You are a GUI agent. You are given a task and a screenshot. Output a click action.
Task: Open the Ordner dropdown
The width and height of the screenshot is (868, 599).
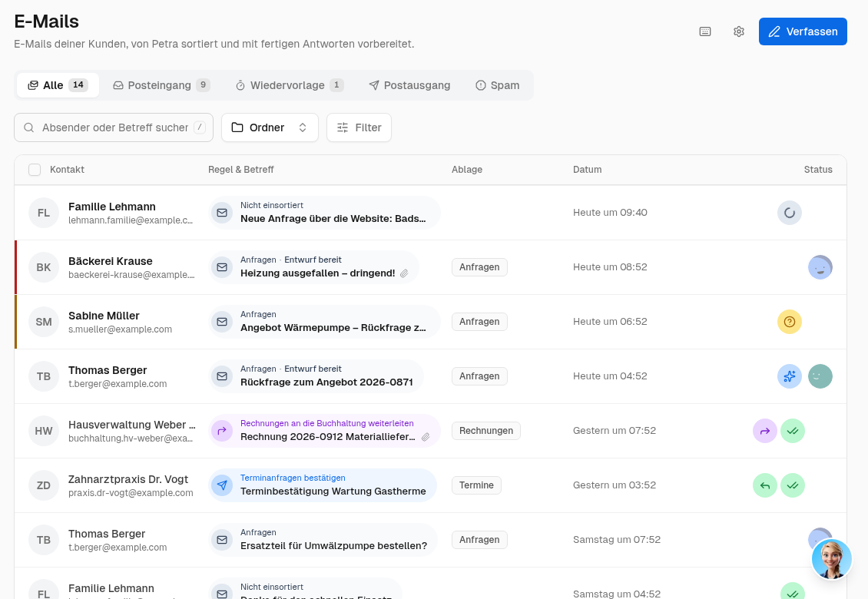coord(270,128)
